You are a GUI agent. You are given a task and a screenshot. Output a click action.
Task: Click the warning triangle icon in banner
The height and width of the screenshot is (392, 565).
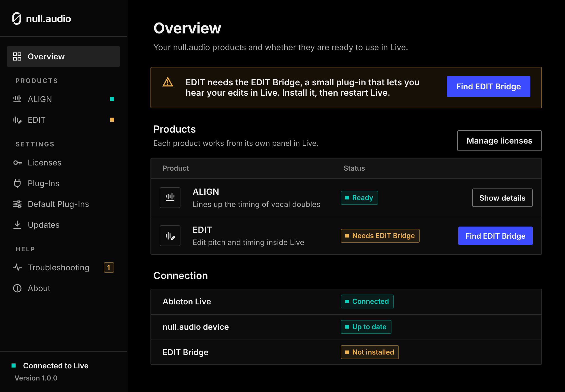[x=168, y=82]
